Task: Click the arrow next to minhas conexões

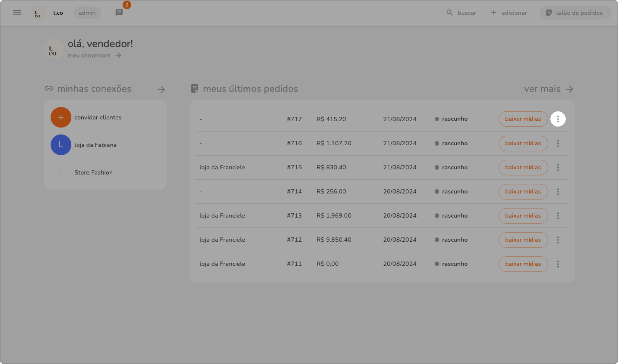Action: click(161, 90)
